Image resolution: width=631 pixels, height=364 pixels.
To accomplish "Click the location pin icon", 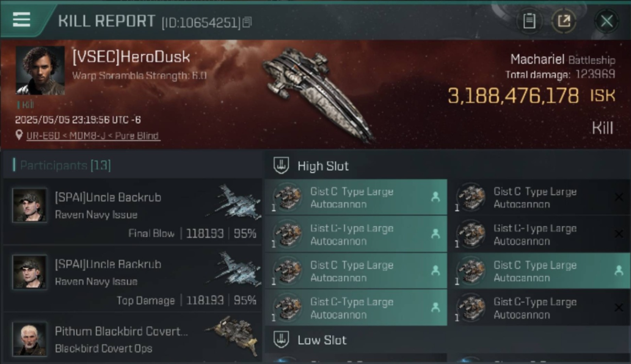I will [19, 135].
